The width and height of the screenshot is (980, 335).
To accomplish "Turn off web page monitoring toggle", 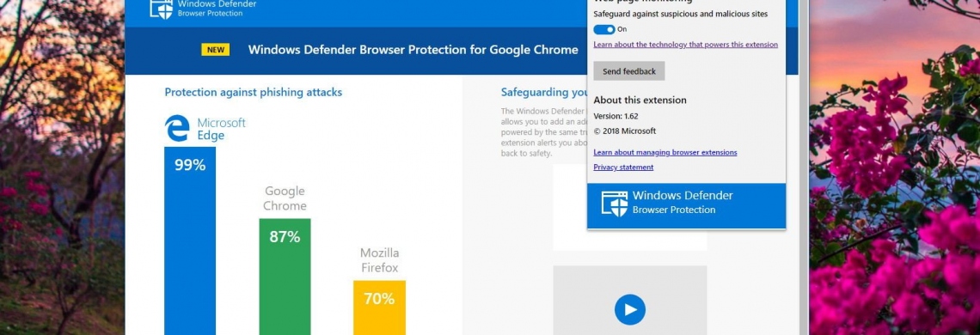I will coord(604,29).
